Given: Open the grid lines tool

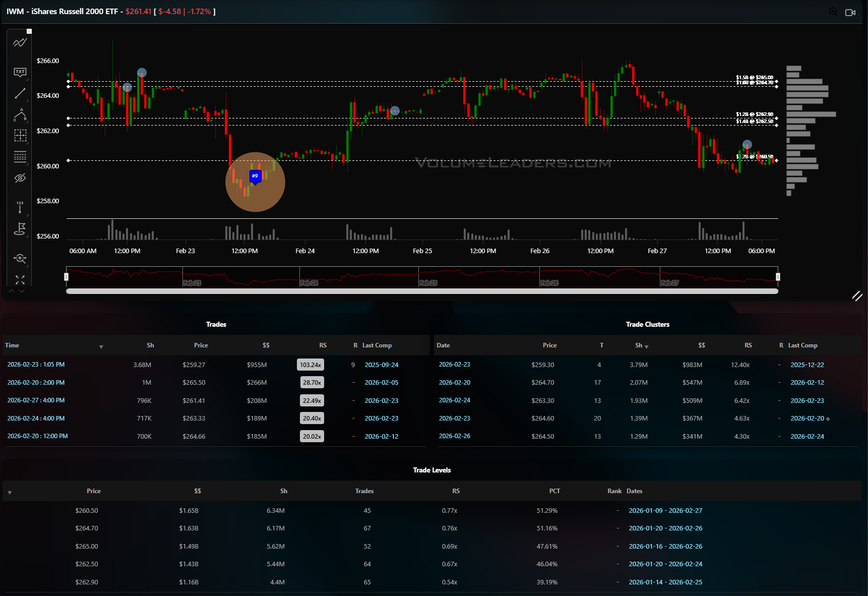Looking at the screenshot, I should click(20, 157).
